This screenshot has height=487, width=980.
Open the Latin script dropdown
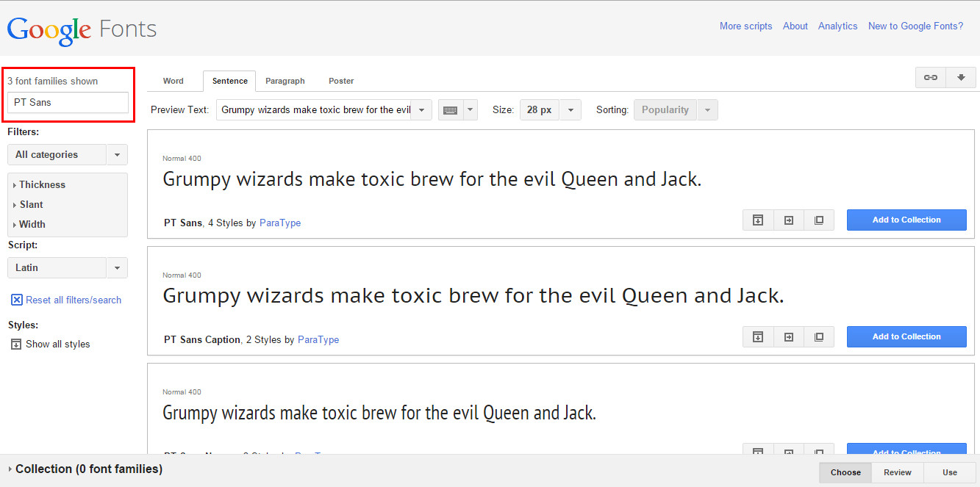pyautogui.click(x=67, y=268)
